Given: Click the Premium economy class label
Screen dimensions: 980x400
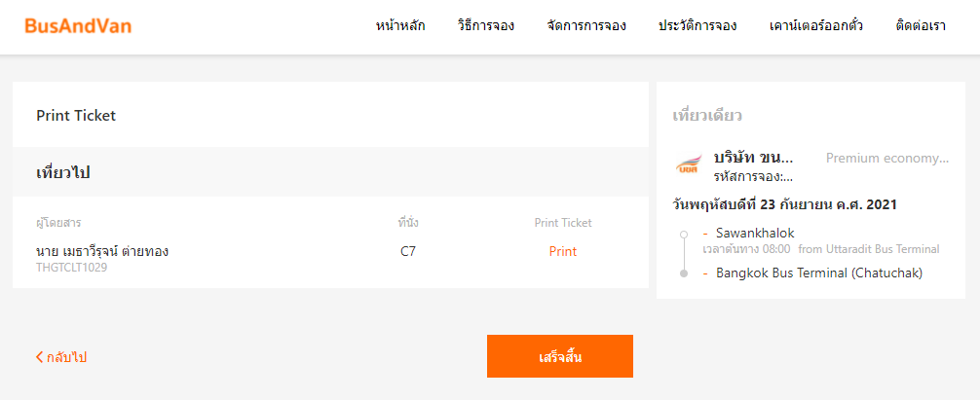Looking at the screenshot, I should (x=887, y=158).
